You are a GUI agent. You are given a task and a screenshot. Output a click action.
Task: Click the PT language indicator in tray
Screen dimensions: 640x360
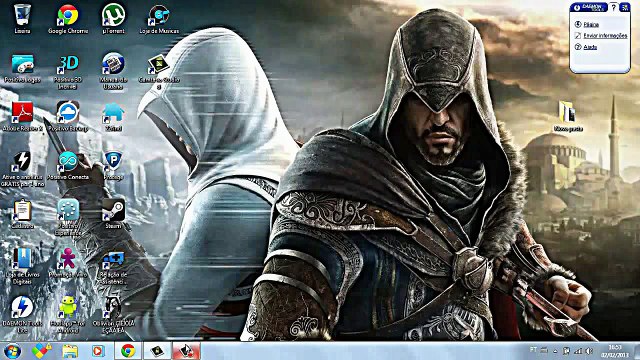(533, 350)
